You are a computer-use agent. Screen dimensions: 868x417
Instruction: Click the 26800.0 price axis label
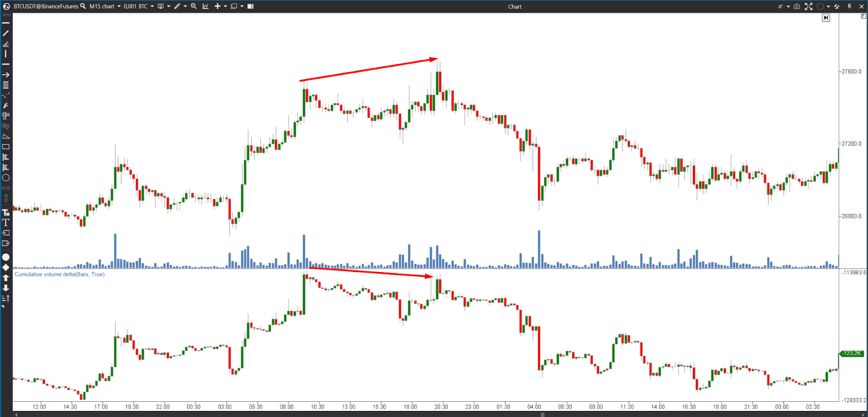tap(851, 216)
